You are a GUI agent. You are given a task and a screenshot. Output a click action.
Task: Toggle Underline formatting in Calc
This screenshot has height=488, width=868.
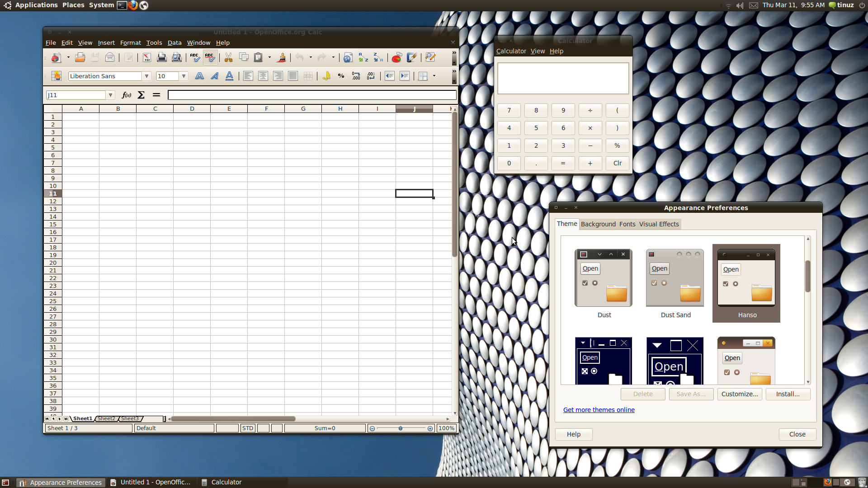(x=229, y=76)
